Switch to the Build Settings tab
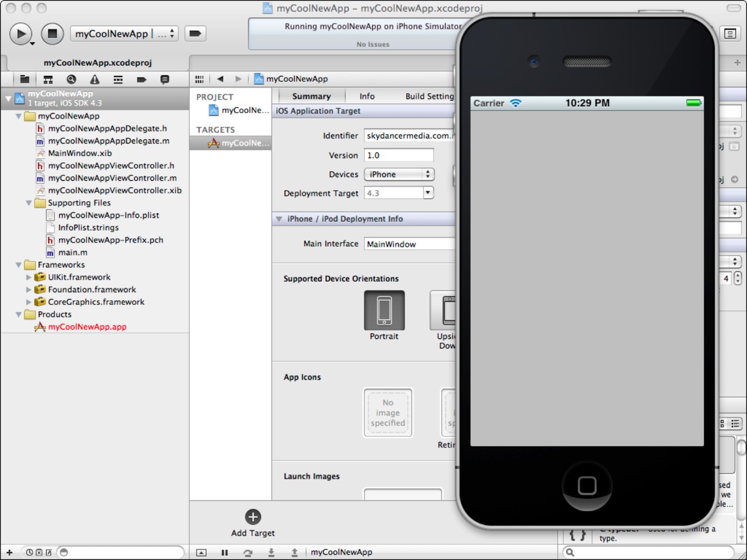 429,96
